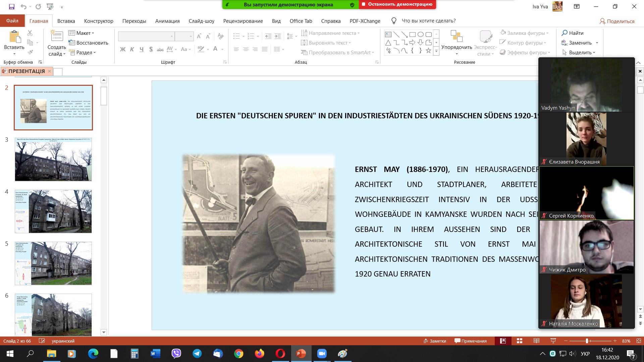The image size is (644, 362).
Task: Decrease font size icon
Action: pyautogui.click(x=208, y=36)
